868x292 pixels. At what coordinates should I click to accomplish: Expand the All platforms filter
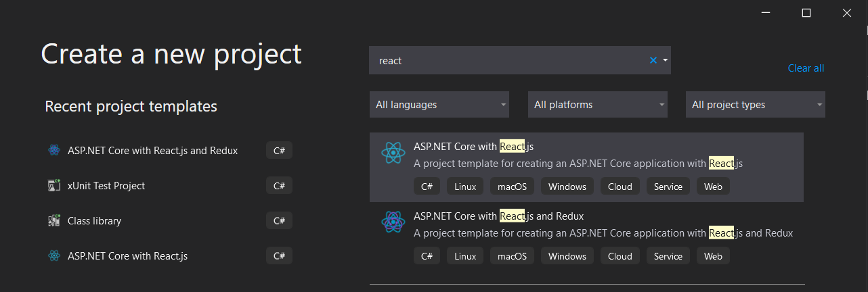(597, 105)
